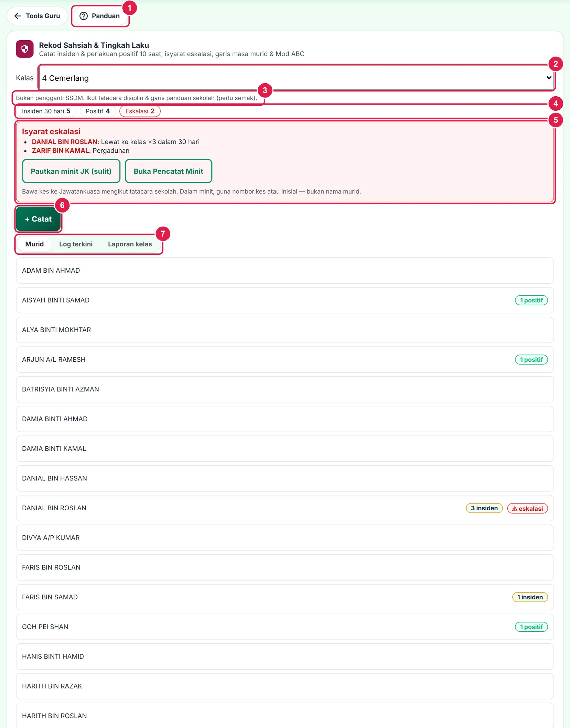Open DAMIA BINTI AHMAD row
The image size is (570, 728).
(285, 419)
